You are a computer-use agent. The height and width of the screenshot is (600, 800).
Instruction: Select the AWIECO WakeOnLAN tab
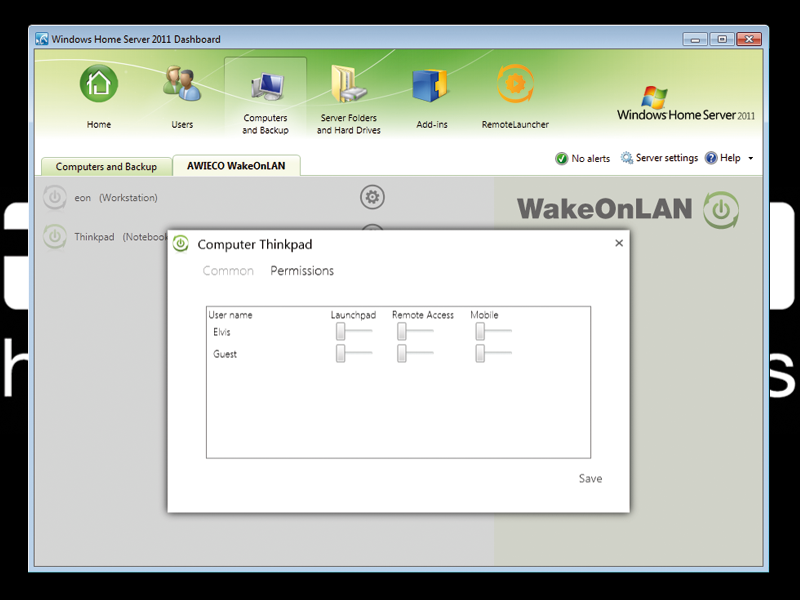(236, 166)
